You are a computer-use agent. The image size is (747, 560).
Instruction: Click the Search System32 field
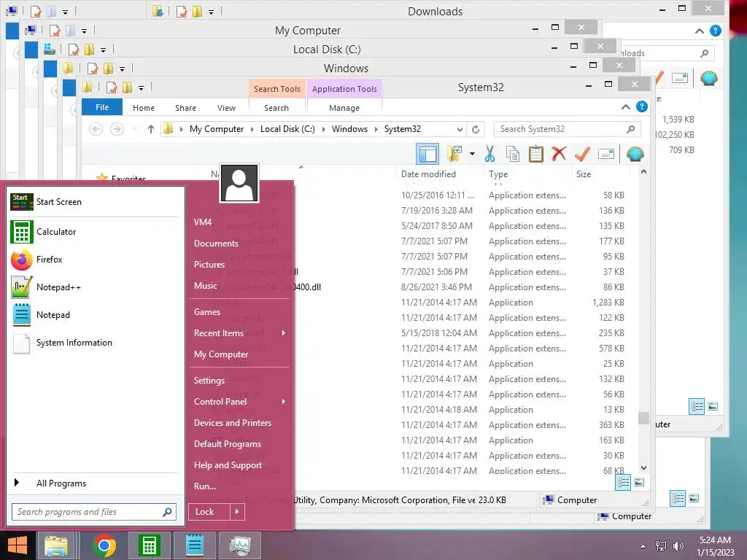pyautogui.click(x=568, y=129)
